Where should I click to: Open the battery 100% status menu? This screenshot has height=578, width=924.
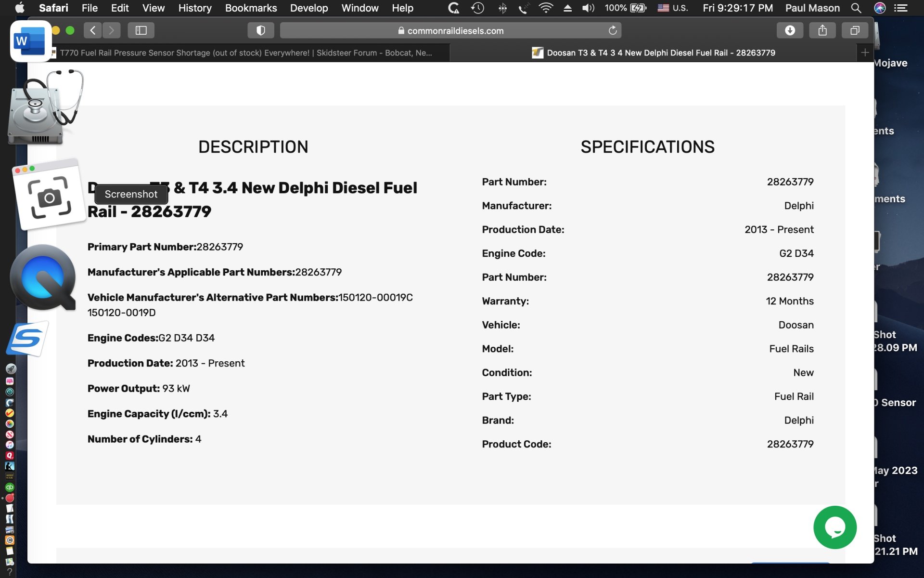pyautogui.click(x=625, y=8)
